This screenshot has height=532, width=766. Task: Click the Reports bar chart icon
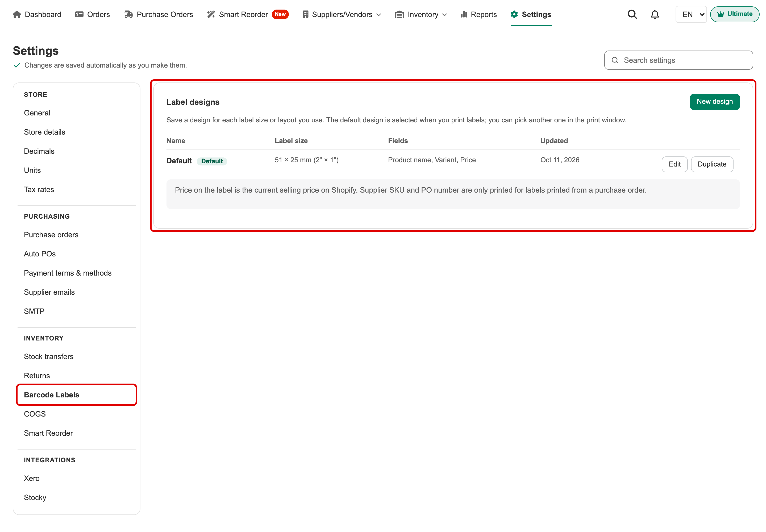[x=464, y=14]
